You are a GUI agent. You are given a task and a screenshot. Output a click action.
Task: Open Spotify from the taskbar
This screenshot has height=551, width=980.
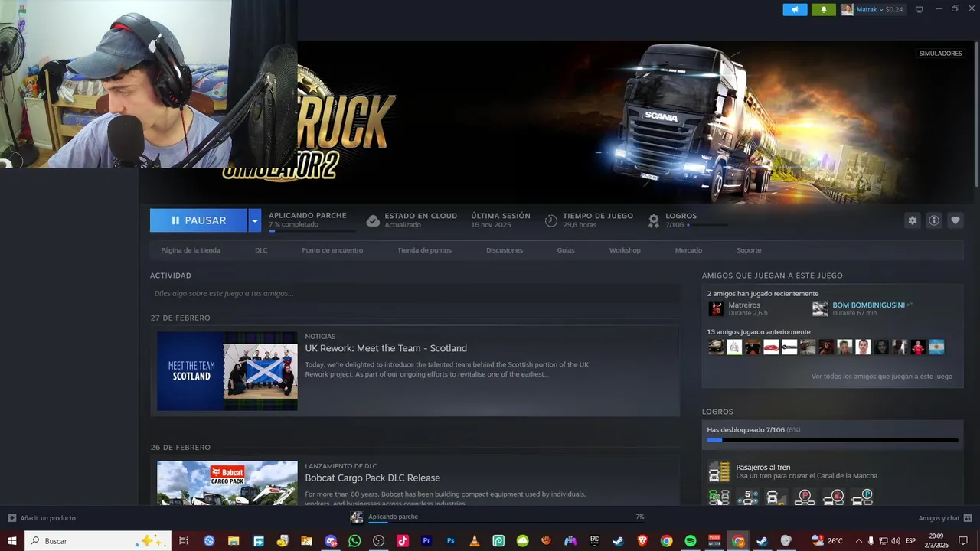click(x=690, y=541)
